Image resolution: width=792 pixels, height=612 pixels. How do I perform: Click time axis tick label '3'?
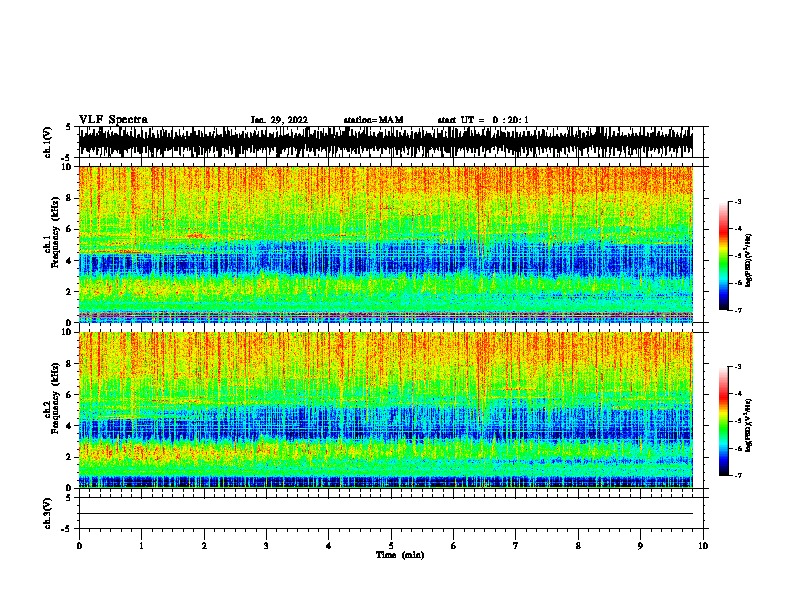(266, 546)
